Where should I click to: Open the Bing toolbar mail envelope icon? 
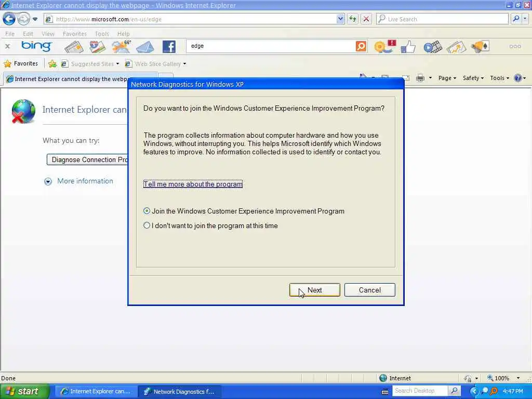point(145,47)
